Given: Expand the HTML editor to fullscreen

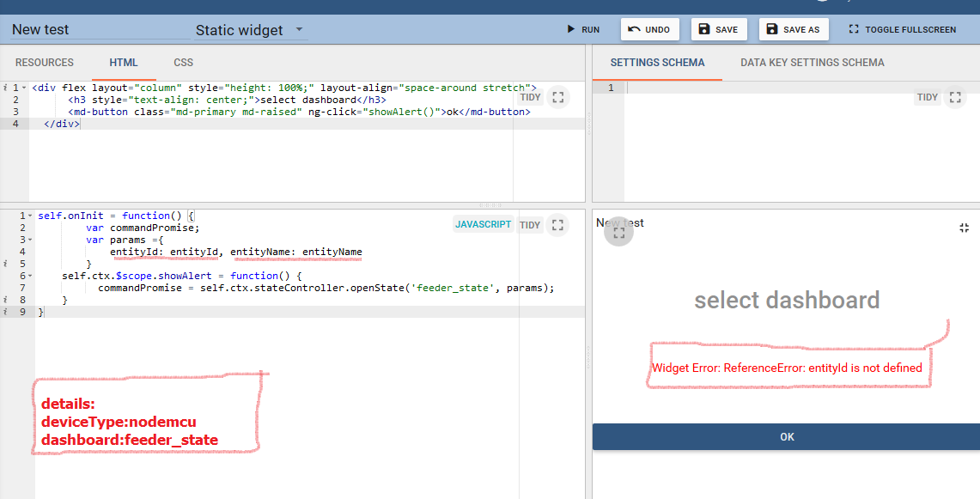Looking at the screenshot, I should 558,97.
